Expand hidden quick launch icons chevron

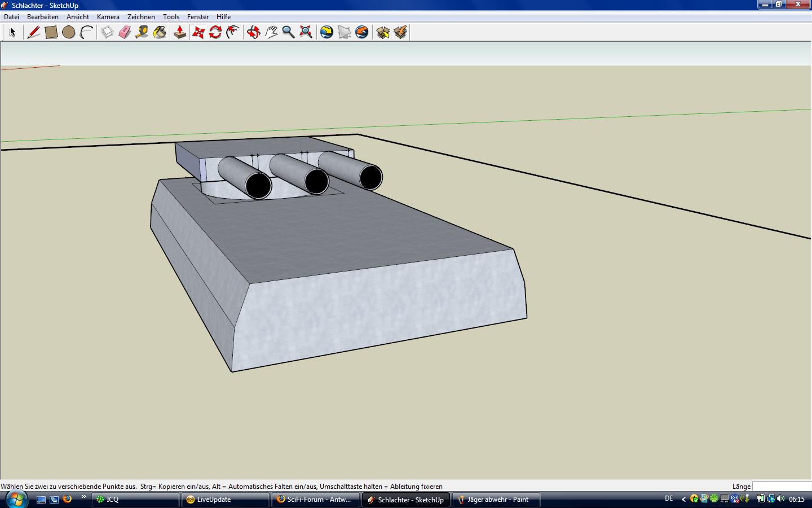pyautogui.click(x=84, y=497)
